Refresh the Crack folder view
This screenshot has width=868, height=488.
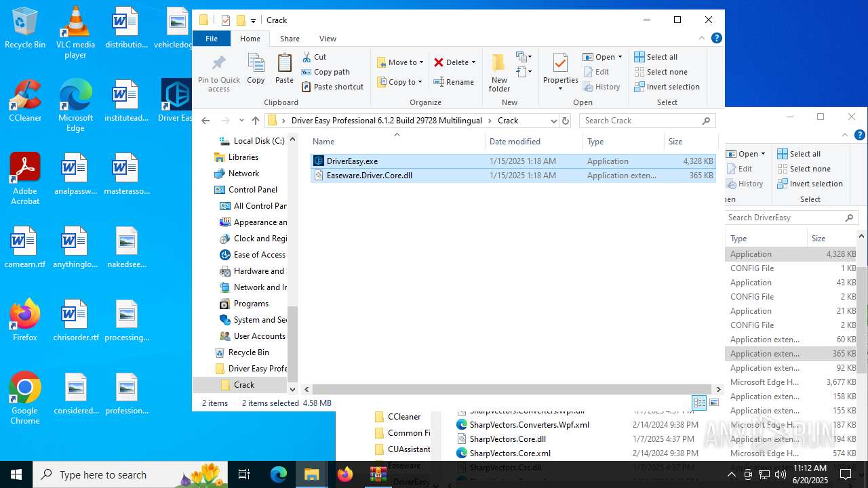click(x=566, y=121)
